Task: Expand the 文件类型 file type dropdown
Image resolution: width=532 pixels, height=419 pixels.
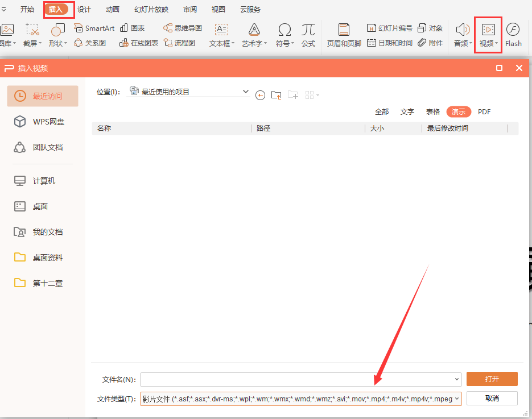Action: (x=457, y=399)
